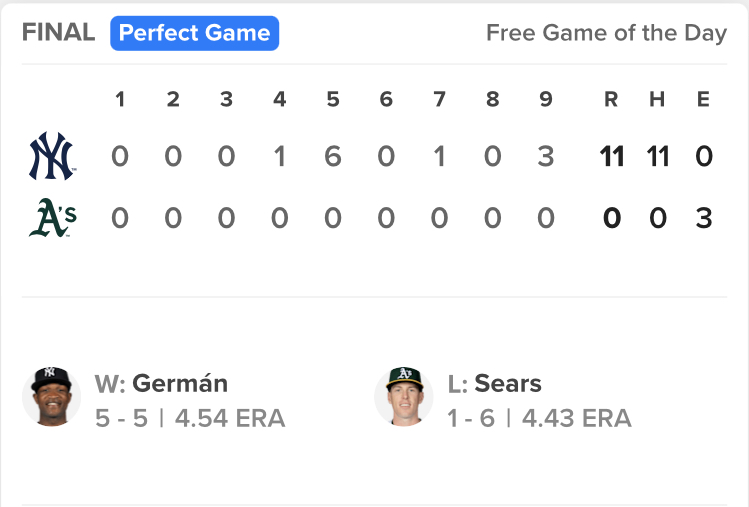Select the inning 5 column header

[333, 99]
